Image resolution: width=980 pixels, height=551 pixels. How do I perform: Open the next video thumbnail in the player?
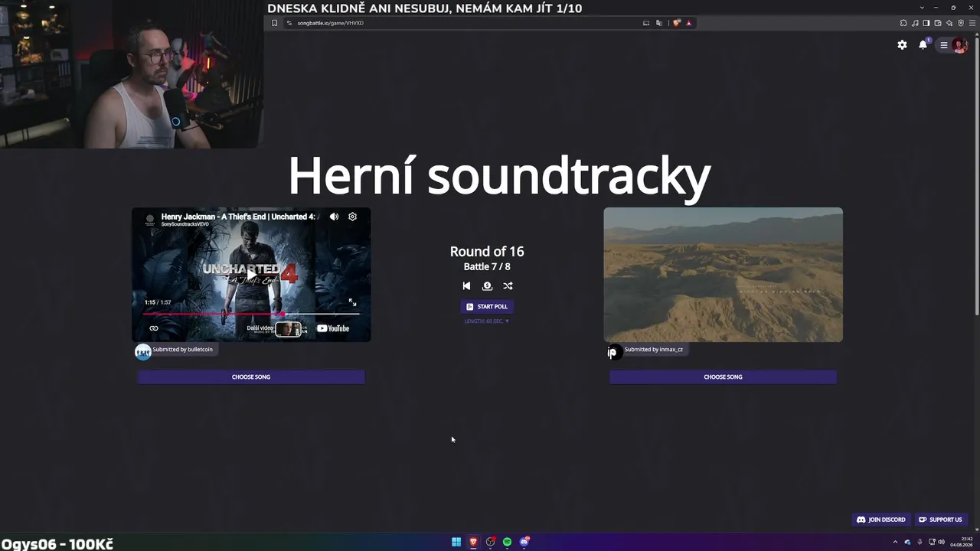pos(288,329)
